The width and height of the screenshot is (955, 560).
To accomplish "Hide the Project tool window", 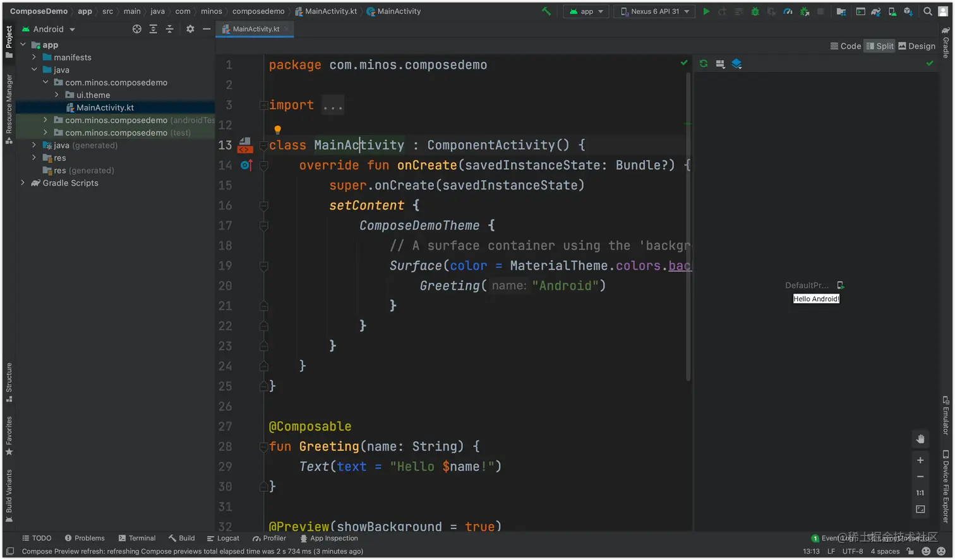I will (x=207, y=29).
